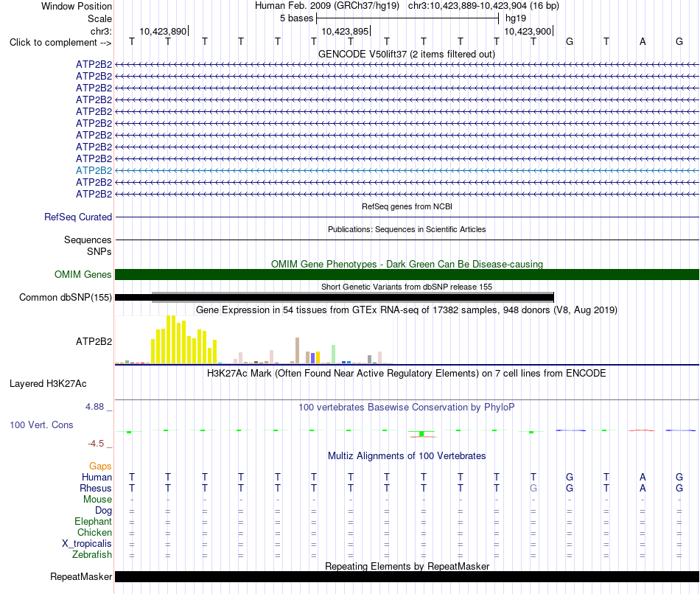700x594 pixels.
Task: Click the Sequences track label
Action: coord(88,240)
